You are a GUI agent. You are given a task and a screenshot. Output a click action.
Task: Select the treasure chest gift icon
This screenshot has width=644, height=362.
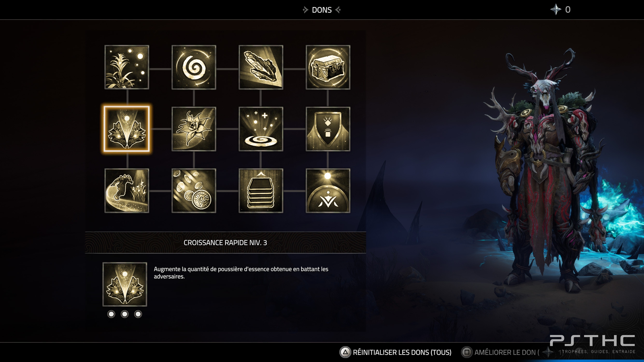pyautogui.click(x=328, y=67)
